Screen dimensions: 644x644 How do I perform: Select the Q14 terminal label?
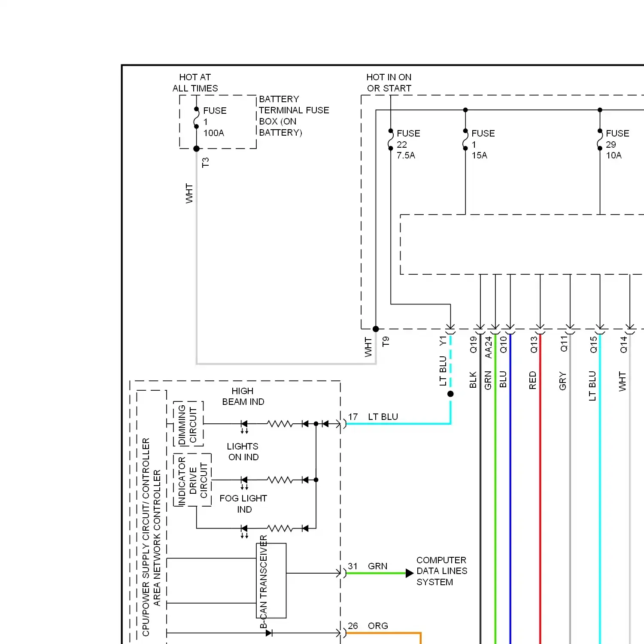pos(623,344)
